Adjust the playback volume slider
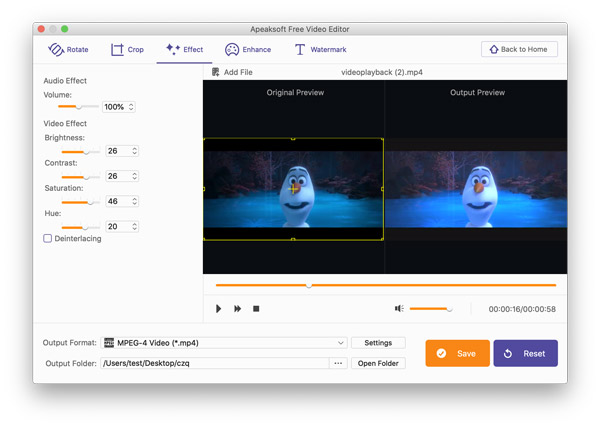The height and width of the screenshot is (427, 600). [431, 308]
